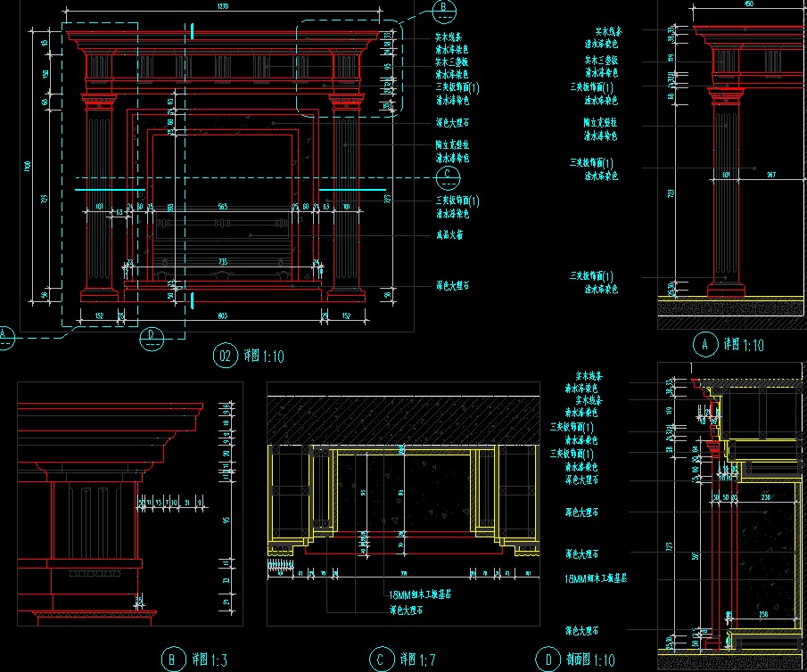Click the B callout bubble above the elevation cornice

444,12
